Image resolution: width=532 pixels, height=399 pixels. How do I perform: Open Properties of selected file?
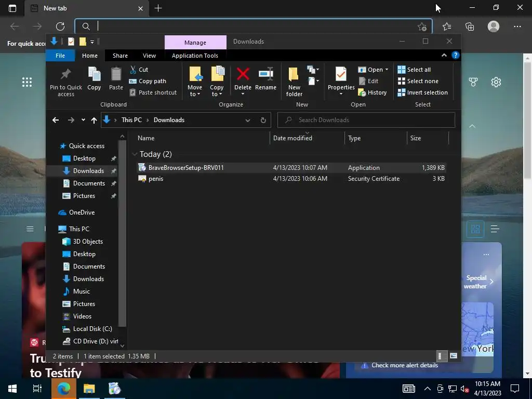tap(341, 78)
